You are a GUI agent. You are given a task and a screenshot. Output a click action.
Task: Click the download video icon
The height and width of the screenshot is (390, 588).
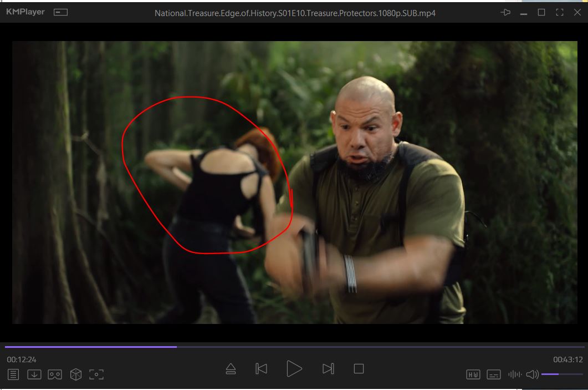tap(34, 374)
